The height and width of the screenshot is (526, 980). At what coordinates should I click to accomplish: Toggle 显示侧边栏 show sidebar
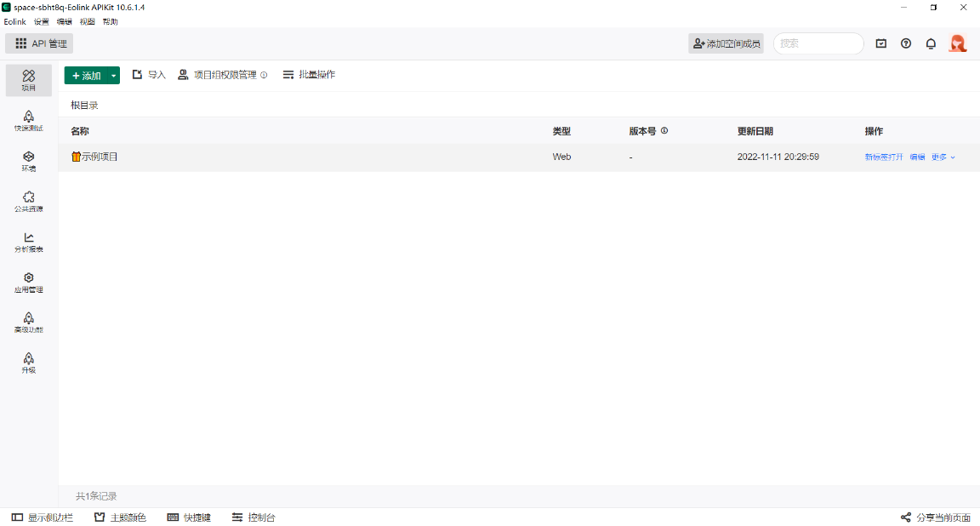(x=43, y=517)
